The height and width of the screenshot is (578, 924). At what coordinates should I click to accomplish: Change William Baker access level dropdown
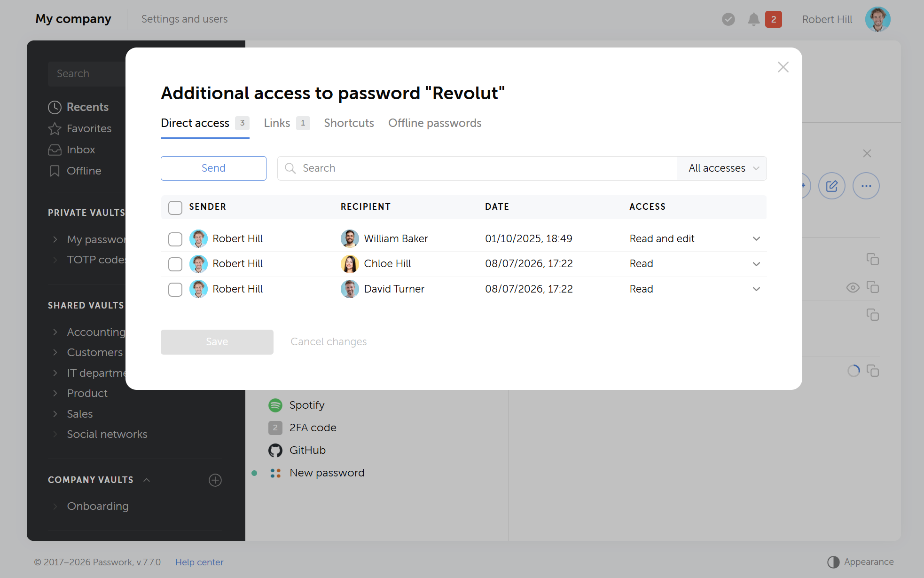[x=756, y=238]
